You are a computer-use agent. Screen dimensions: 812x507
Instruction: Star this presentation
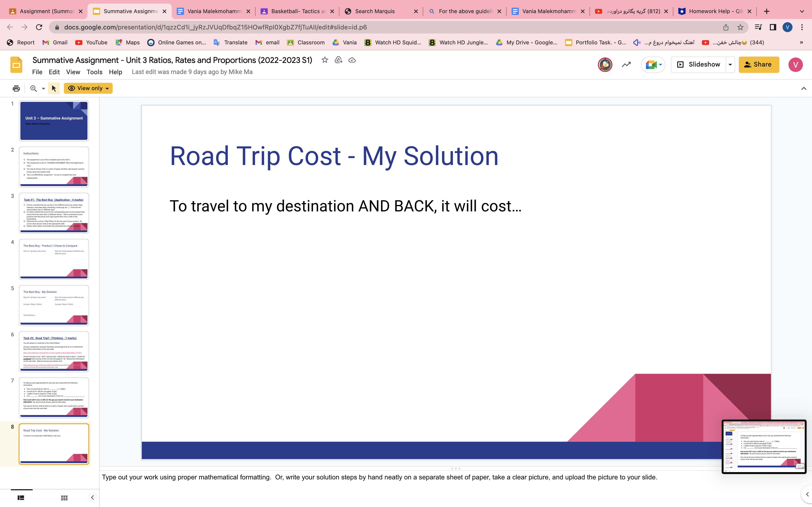(x=324, y=60)
